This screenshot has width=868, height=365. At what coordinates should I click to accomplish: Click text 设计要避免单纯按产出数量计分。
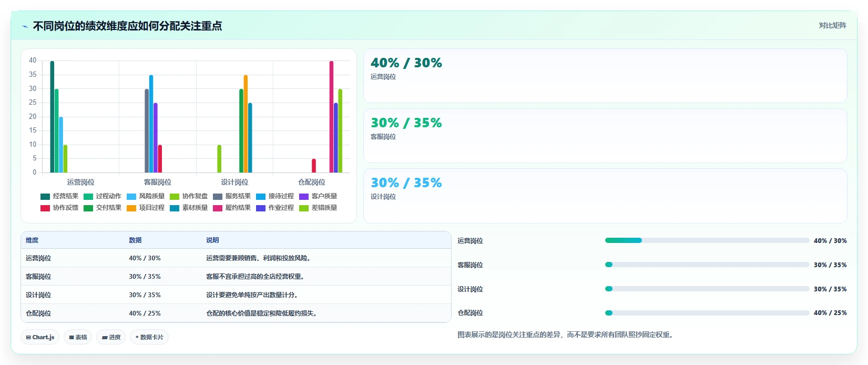(x=253, y=295)
